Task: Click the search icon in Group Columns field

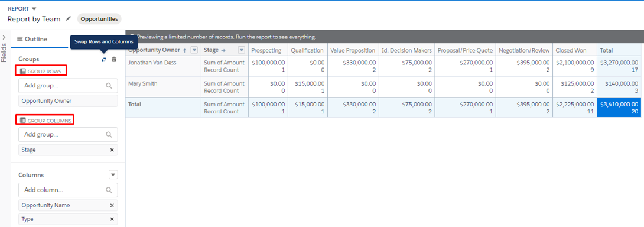Action: point(109,134)
